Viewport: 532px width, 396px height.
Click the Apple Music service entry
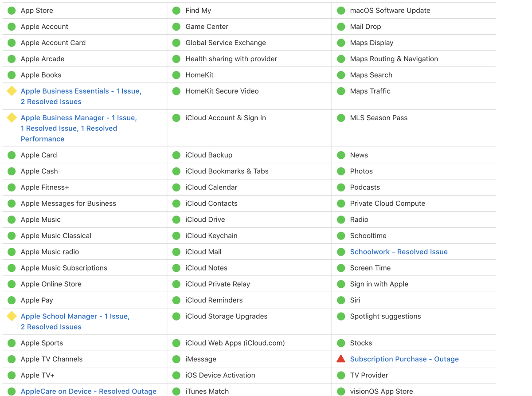[x=40, y=220]
